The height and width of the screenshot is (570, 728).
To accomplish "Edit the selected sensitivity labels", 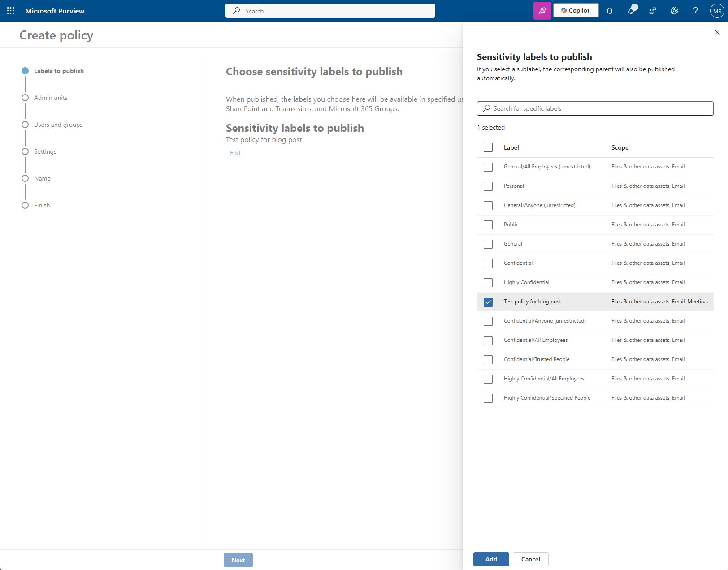I will [x=235, y=153].
